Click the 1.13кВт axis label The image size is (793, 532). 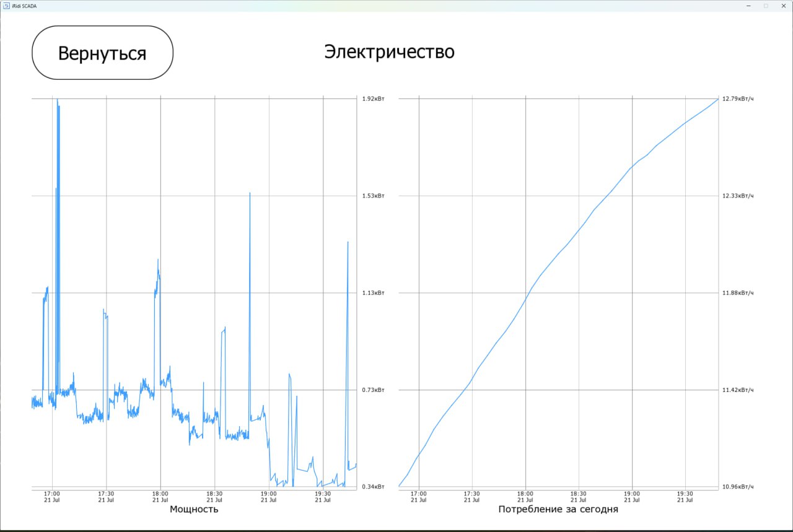[373, 293]
